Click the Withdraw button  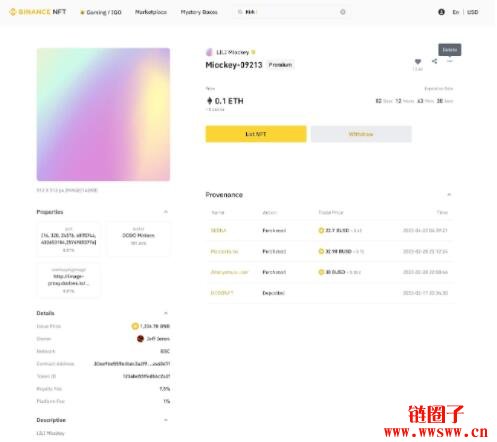pos(361,134)
